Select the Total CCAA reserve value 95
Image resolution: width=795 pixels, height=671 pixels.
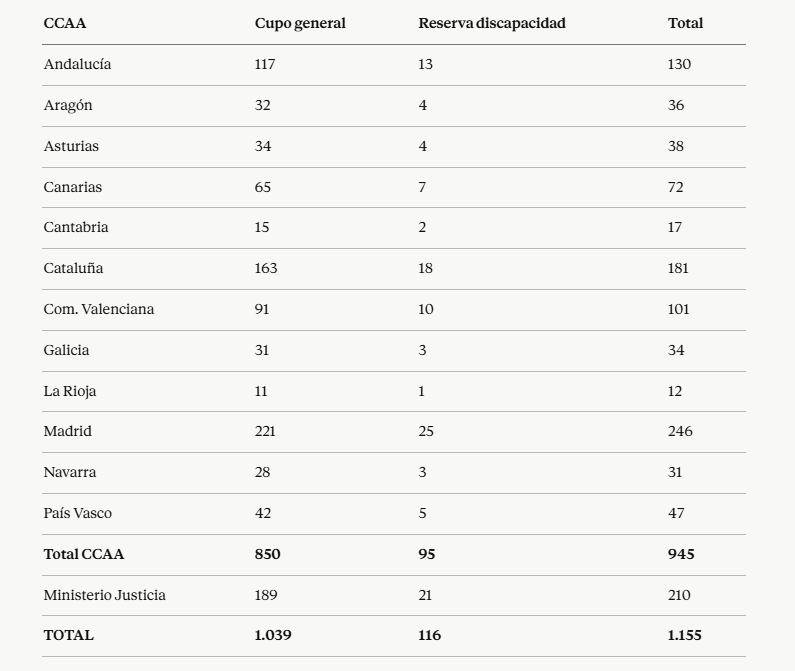click(x=426, y=554)
